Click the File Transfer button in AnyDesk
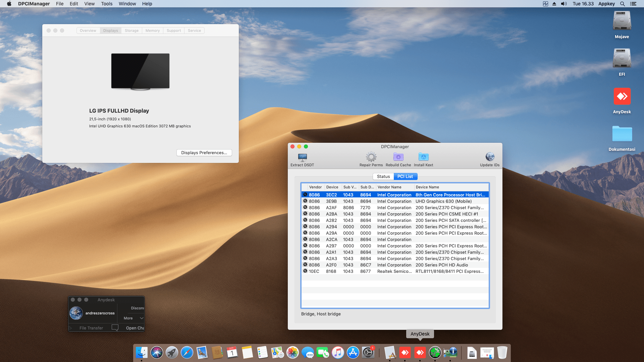644x362 pixels. (91, 328)
